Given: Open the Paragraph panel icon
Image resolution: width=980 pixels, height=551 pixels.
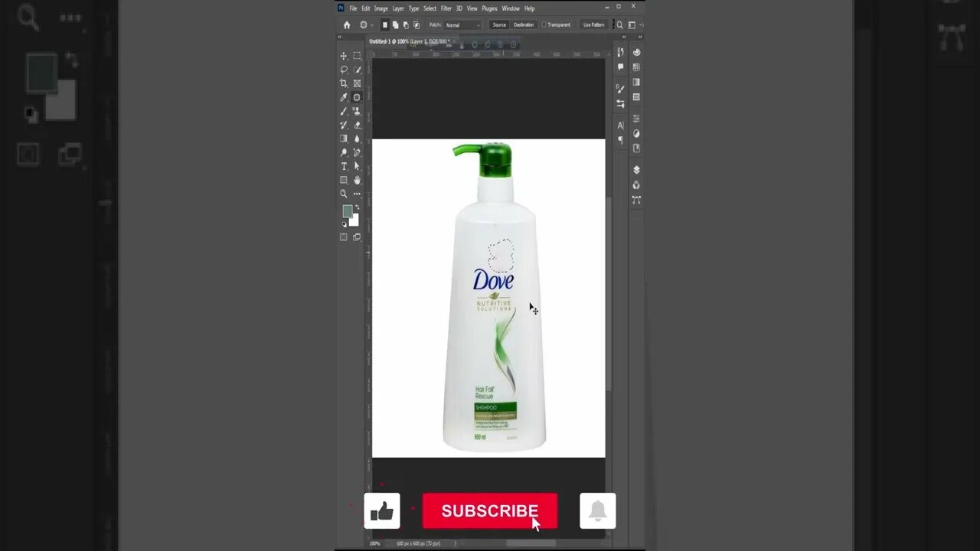Looking at the screenshot, I should [621, 140].
